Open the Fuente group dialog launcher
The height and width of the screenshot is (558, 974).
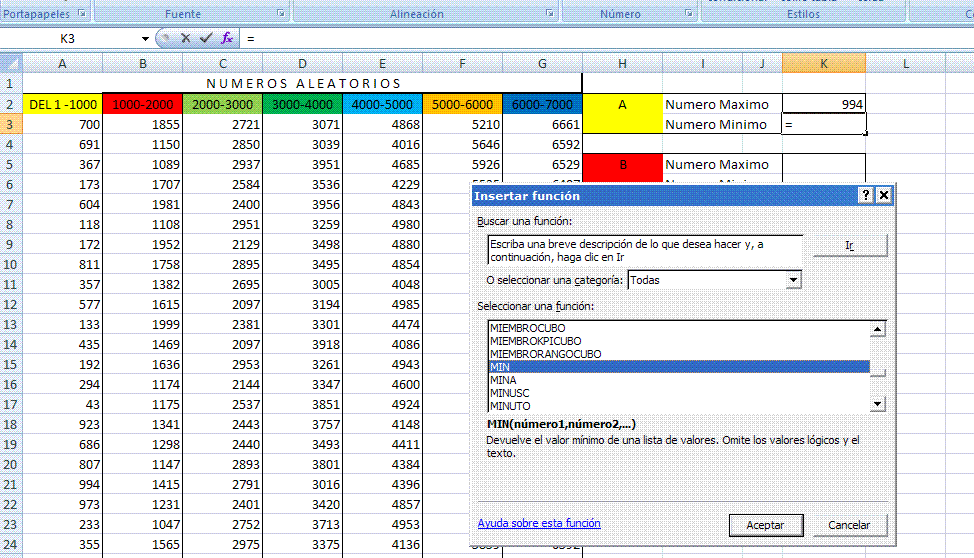click(281, 14)
